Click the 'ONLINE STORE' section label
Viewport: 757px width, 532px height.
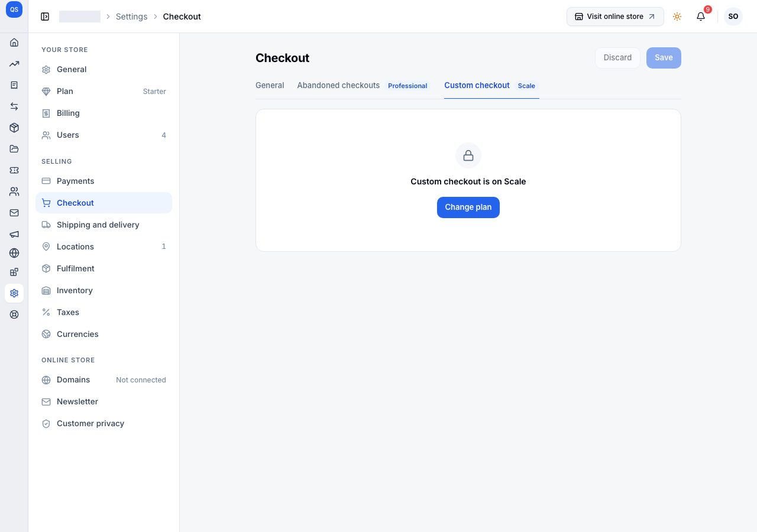pyautogui.click(x=68, y=360)
